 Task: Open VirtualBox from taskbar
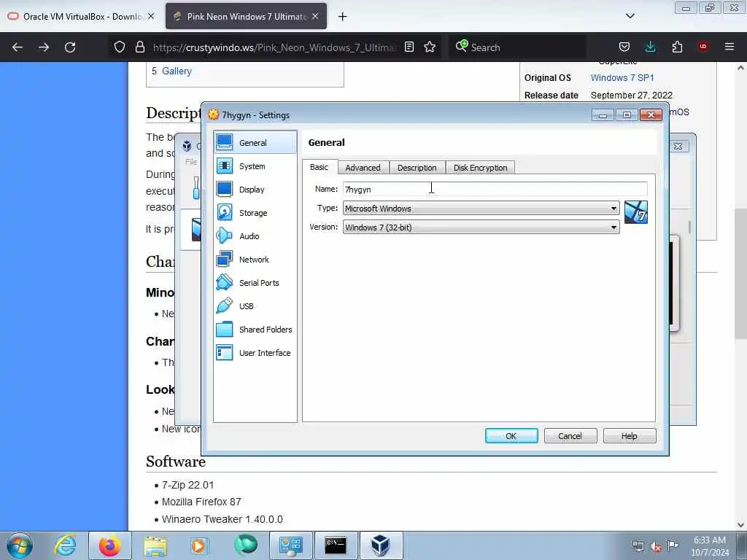[x=380, y=545]
